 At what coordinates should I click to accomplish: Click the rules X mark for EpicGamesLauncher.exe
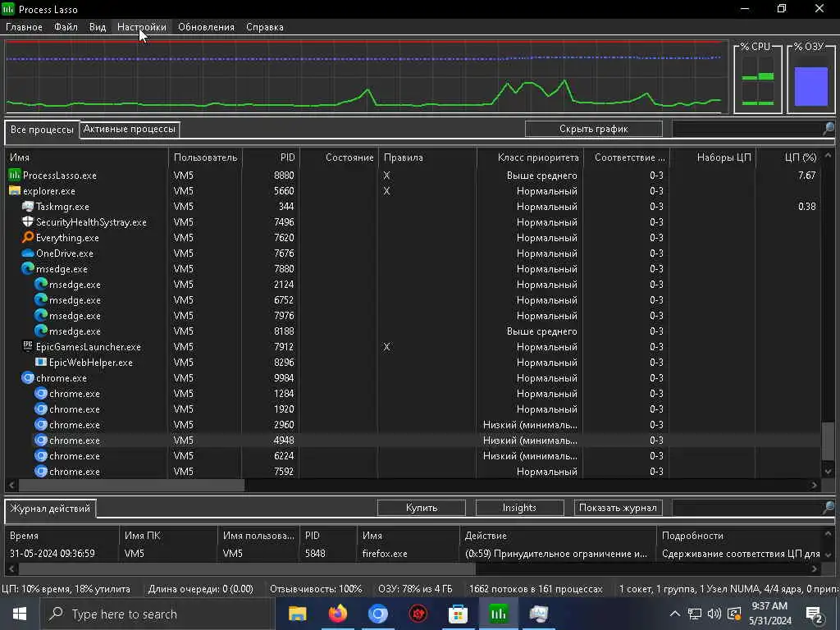387,347
